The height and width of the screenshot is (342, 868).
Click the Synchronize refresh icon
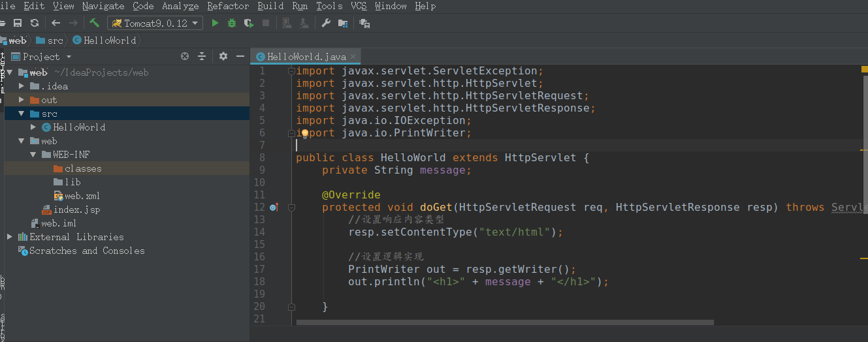(x=35, y=23)
